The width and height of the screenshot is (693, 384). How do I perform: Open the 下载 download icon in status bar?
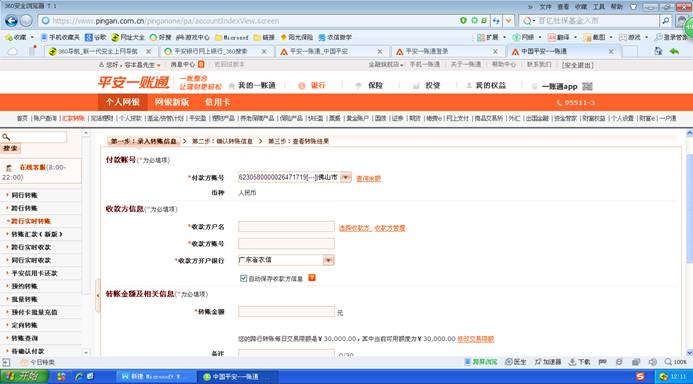579,362
